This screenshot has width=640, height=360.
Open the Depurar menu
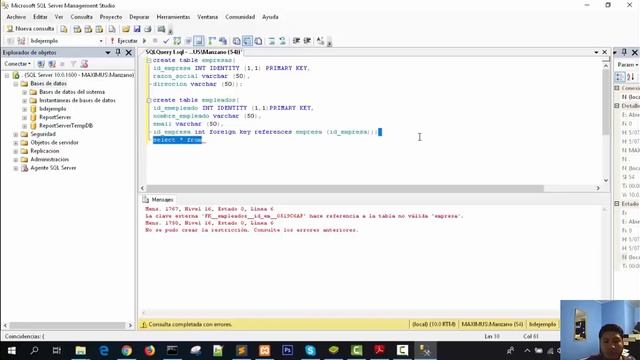point(139,17)
